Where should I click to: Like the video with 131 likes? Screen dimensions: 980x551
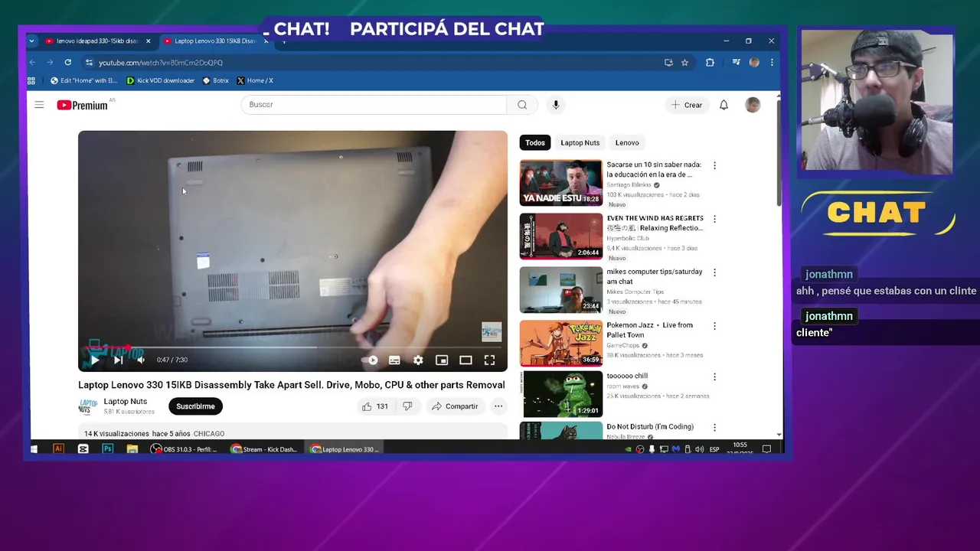click(x=375, y=406)
